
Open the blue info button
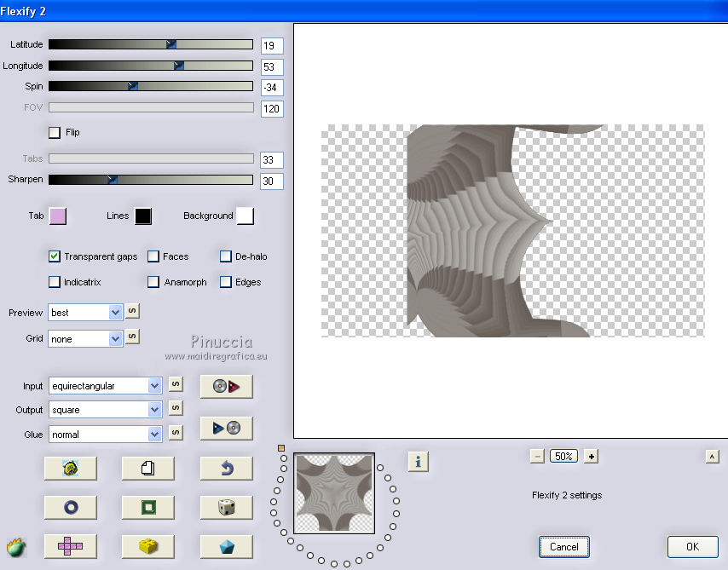419,462
